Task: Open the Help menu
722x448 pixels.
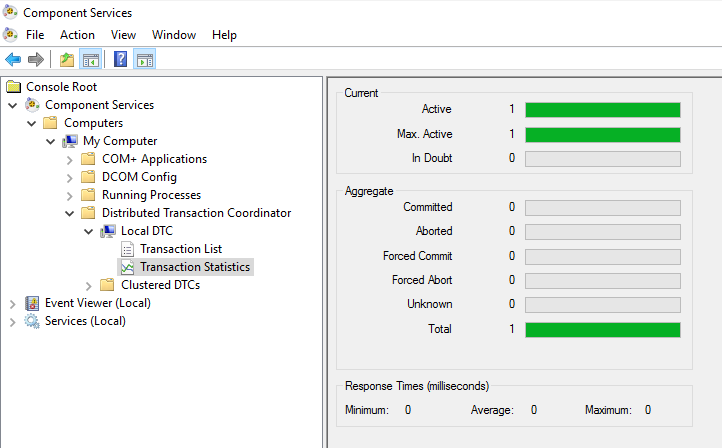Action: [224, 35]
